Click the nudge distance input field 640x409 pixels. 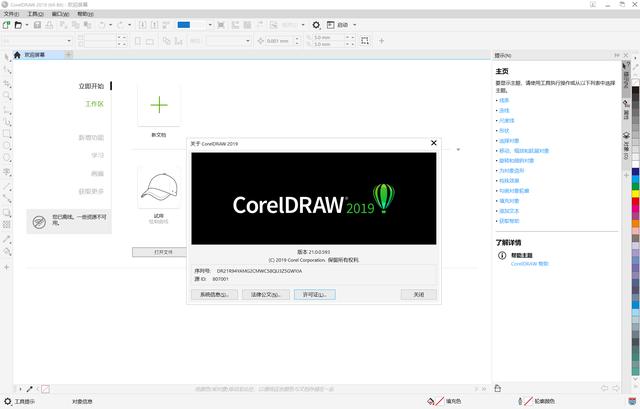[280, 41]
